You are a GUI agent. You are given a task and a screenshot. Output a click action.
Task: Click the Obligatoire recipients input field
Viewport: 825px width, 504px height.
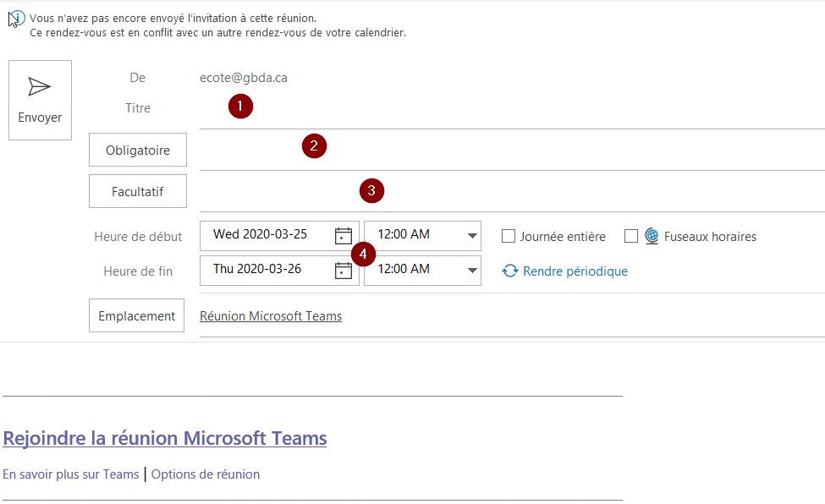[512, 151]
